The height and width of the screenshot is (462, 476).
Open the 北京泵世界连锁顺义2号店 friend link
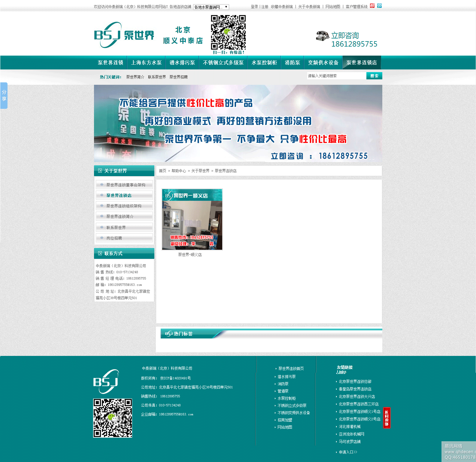pyautogui.click(x=359, y=419)
